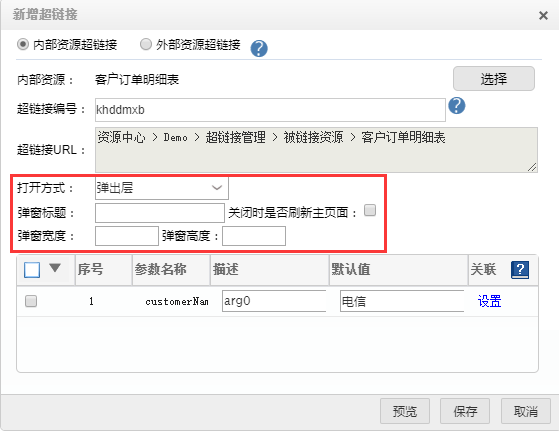Open the 设置 link in 关联 column

click(x=489, y=301)
